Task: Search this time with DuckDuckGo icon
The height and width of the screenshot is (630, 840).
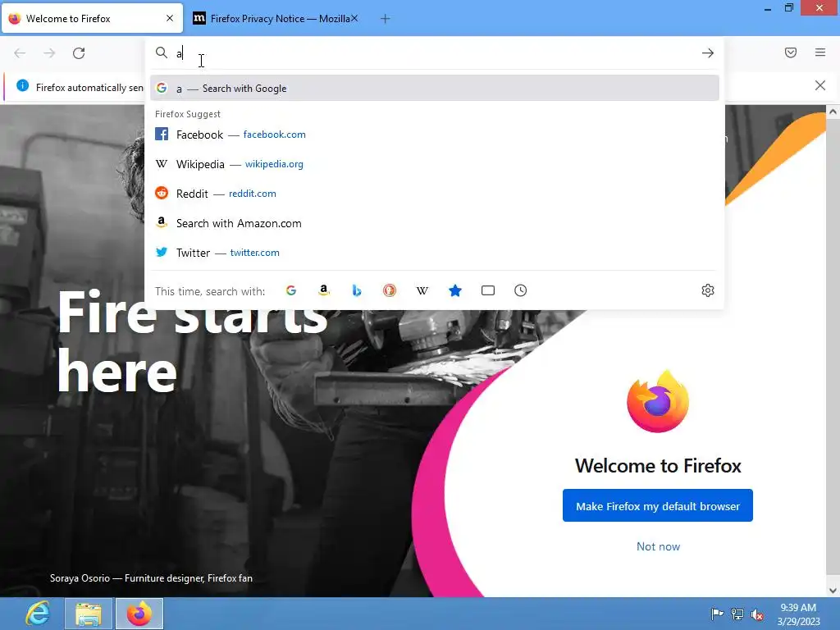Action: pos(390,290)
